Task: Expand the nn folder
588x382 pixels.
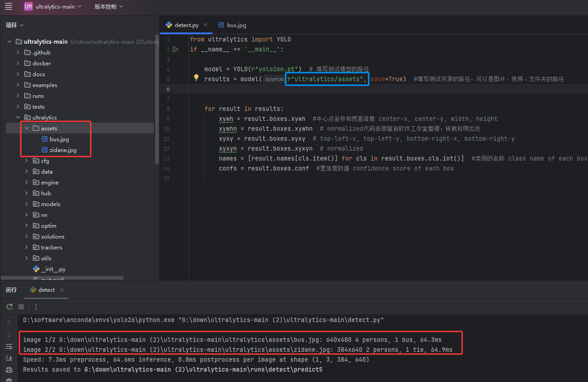Action: [x=27, y=215]
